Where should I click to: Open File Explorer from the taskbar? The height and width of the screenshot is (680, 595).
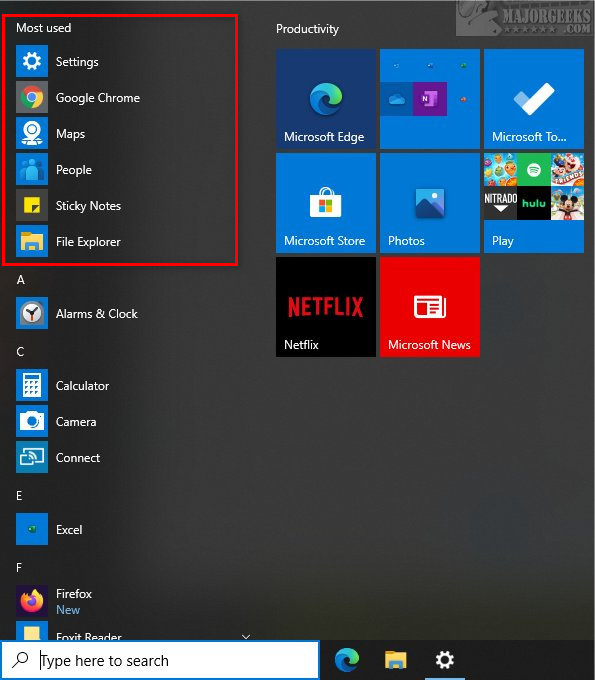[x=396, y=660]
